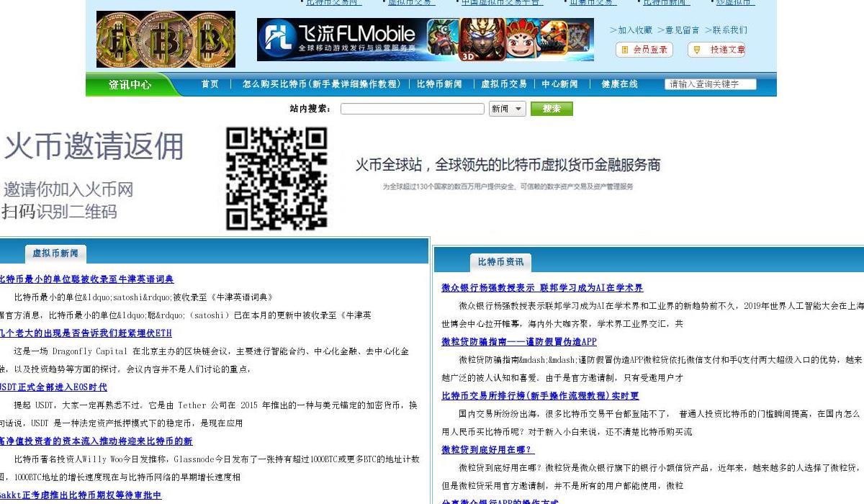The image size is (864, 504).
Task: Select the 虚拟币新闻 tab
Action: 55,253
